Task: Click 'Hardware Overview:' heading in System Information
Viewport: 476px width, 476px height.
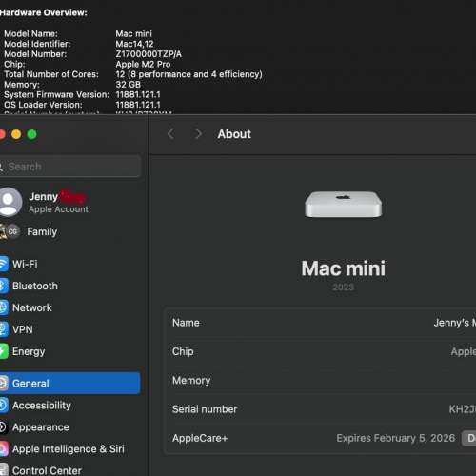Action: tap(44, 12)
